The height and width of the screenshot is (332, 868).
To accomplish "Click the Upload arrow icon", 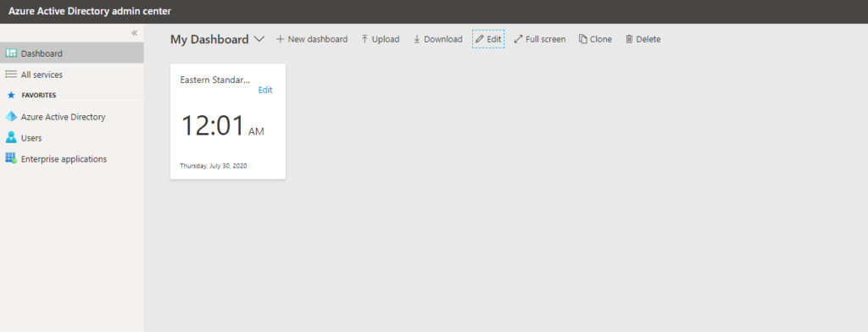I will coord(364,39).
